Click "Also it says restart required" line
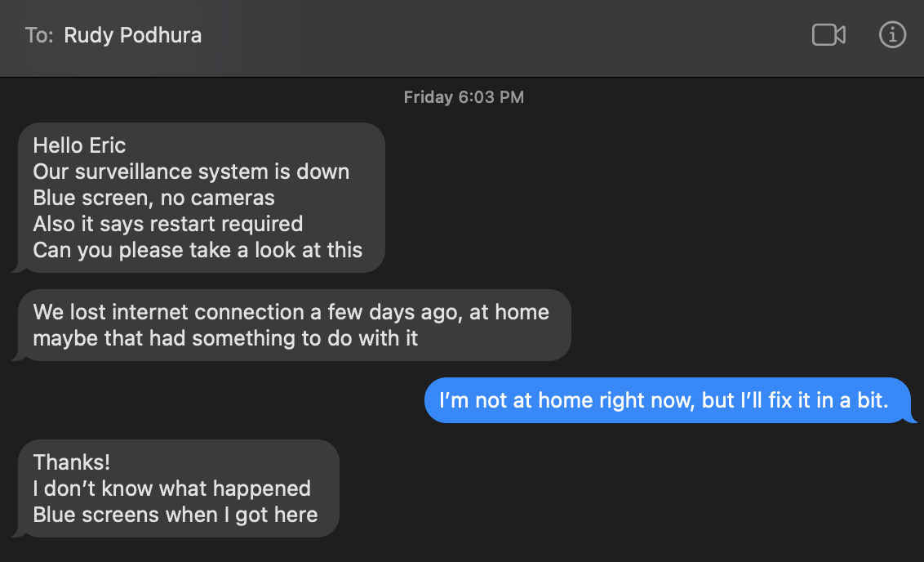Screen dimensions: 924x562 coord(167,225)
